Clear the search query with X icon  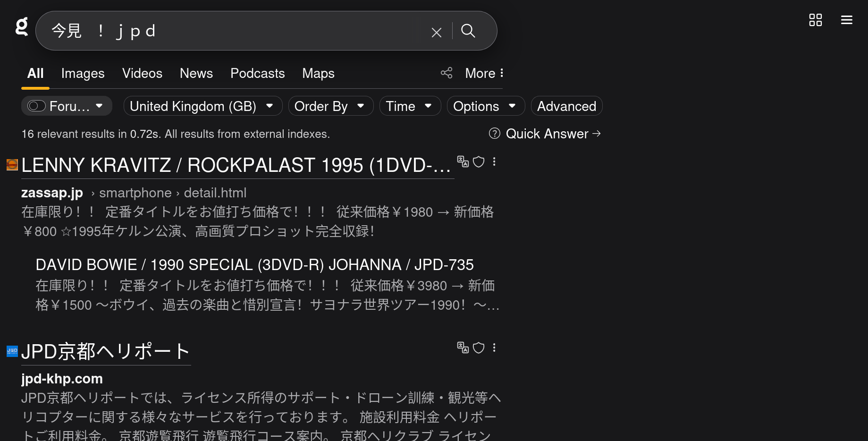(437, 32)
